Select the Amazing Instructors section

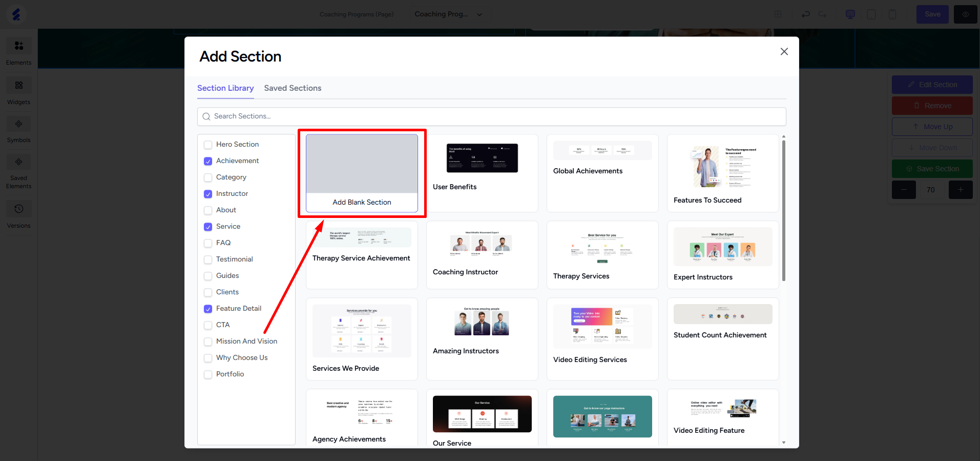click(482, 339)
